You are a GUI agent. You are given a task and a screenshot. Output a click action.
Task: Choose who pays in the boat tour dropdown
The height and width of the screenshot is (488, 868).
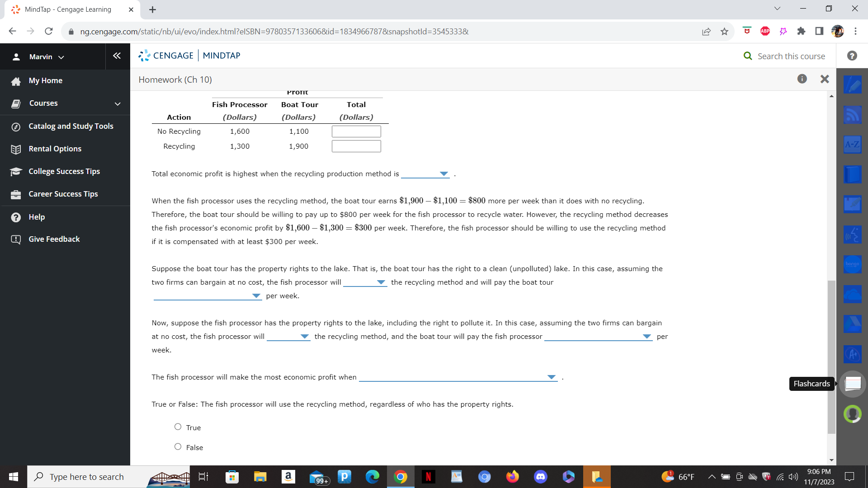click(208, 296)
